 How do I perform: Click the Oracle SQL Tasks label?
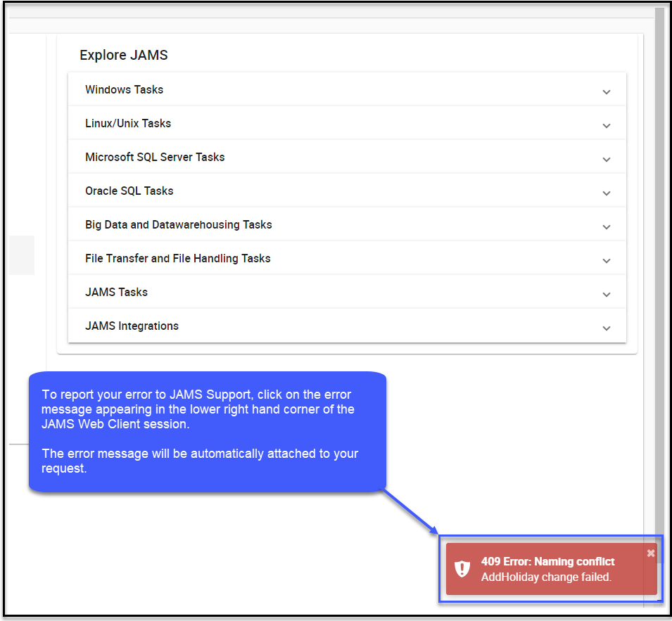[129, 191]
